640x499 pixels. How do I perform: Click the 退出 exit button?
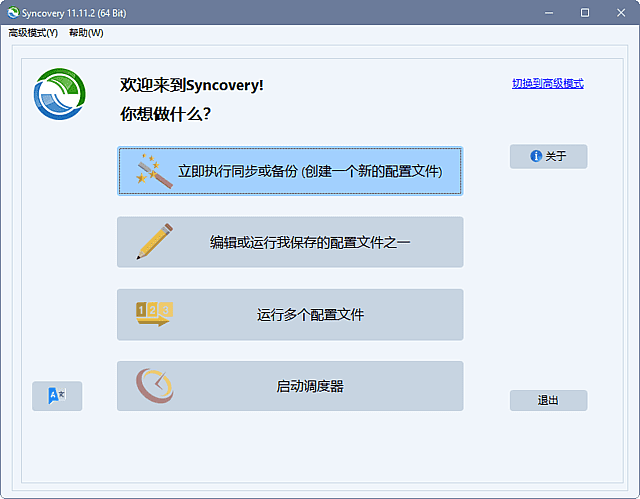[x=548, y=400]
